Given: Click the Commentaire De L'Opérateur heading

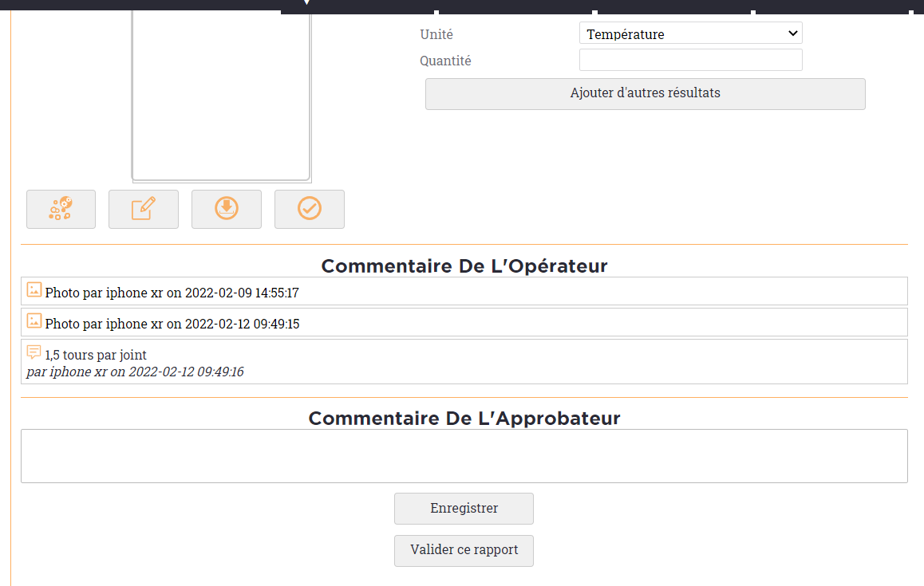Looking at the screenshot, I should tap(464, 265).
